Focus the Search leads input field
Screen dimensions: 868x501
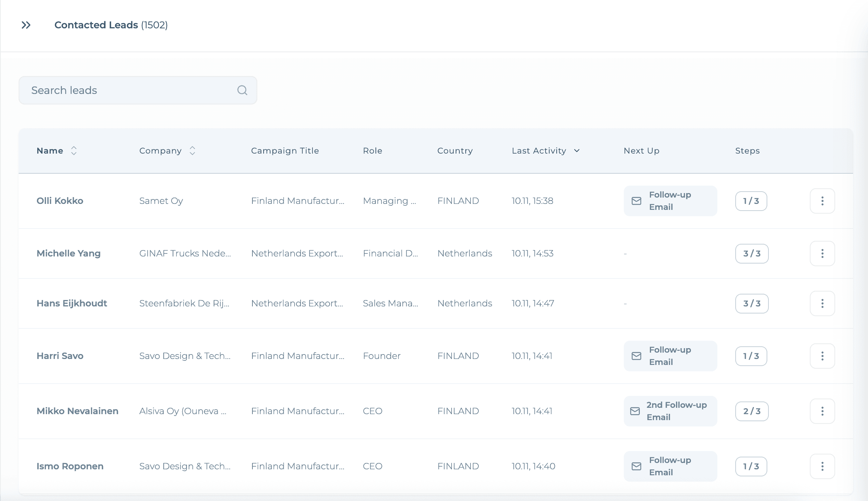coord(138,90)
